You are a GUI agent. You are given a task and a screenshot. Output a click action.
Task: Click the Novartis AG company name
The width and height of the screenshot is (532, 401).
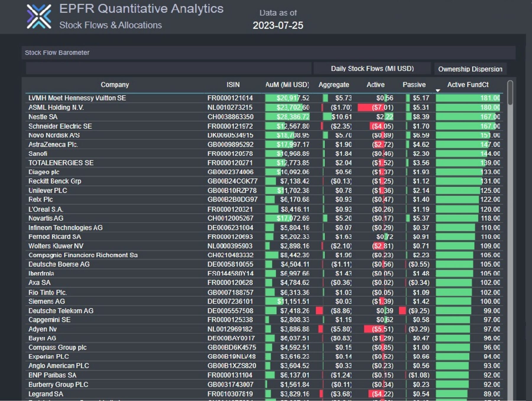[46, 218]
